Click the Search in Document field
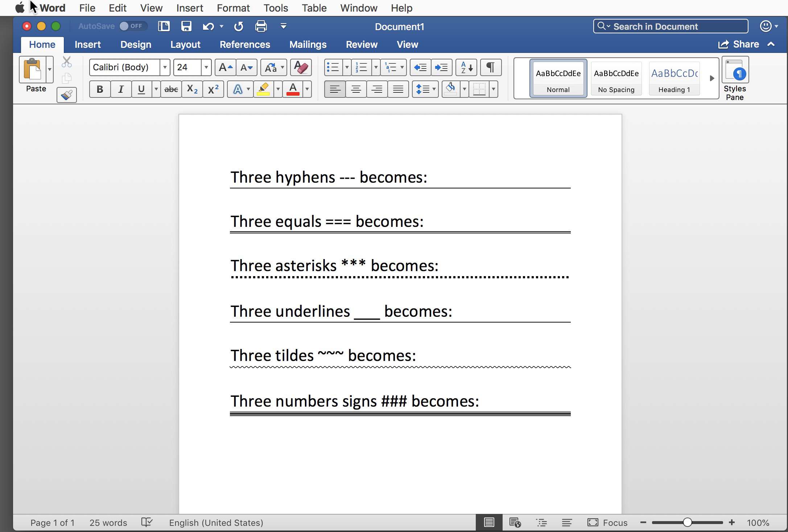Image resolution: width=788 pixels, height=532 pixels. pyautogui.click(x=671, y=26)
